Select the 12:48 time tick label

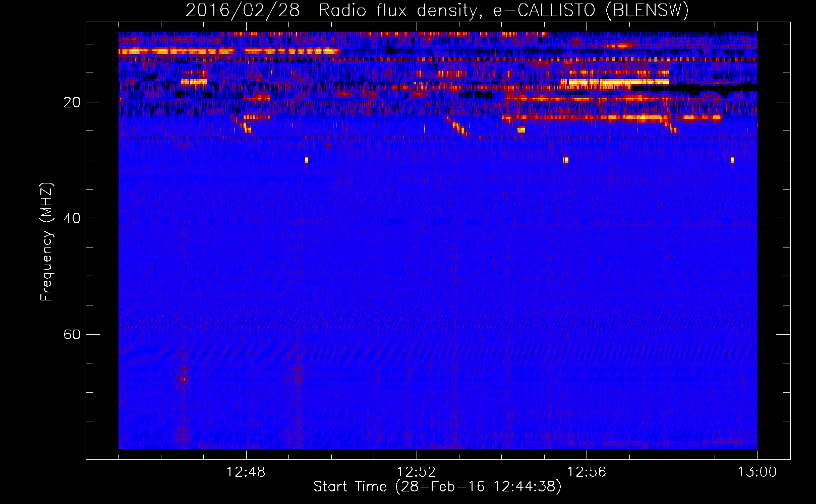click(246, 472)
